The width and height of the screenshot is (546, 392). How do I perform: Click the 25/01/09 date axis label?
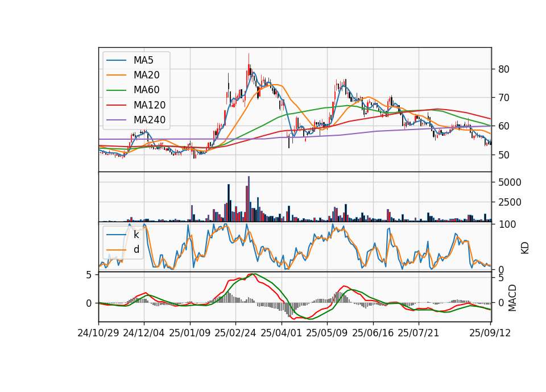(x=190, y=333)
